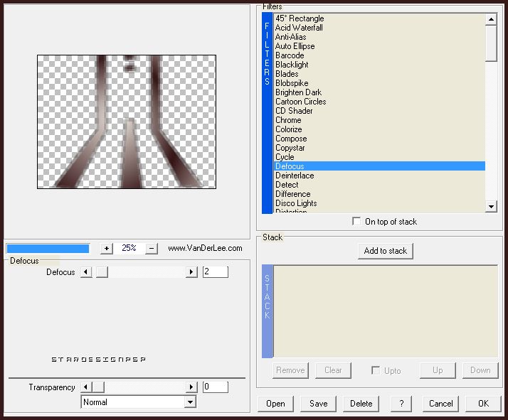Select the Detect filter
The width and height of the screenshot is (508, 420).
pos(379,185)
